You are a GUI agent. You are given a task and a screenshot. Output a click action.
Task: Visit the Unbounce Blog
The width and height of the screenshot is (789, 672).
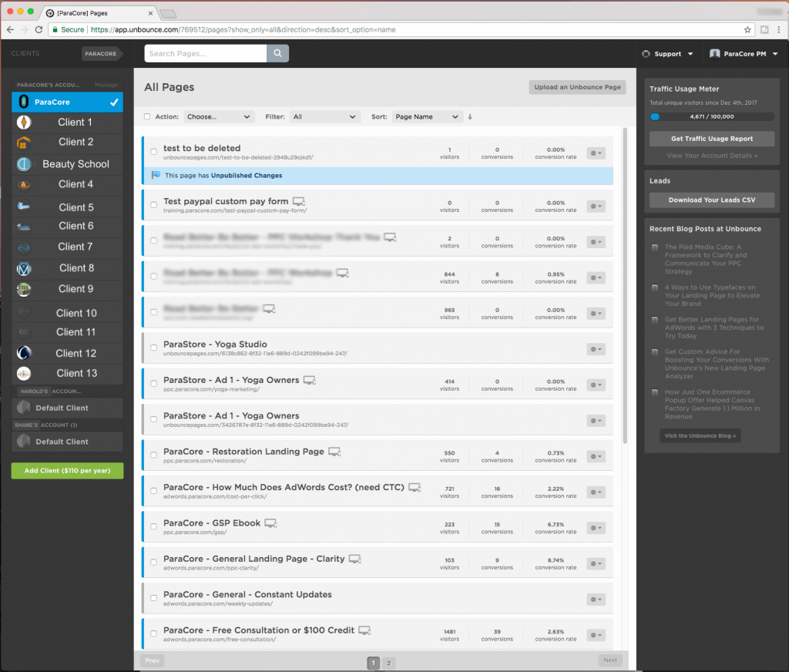(700, 436)
